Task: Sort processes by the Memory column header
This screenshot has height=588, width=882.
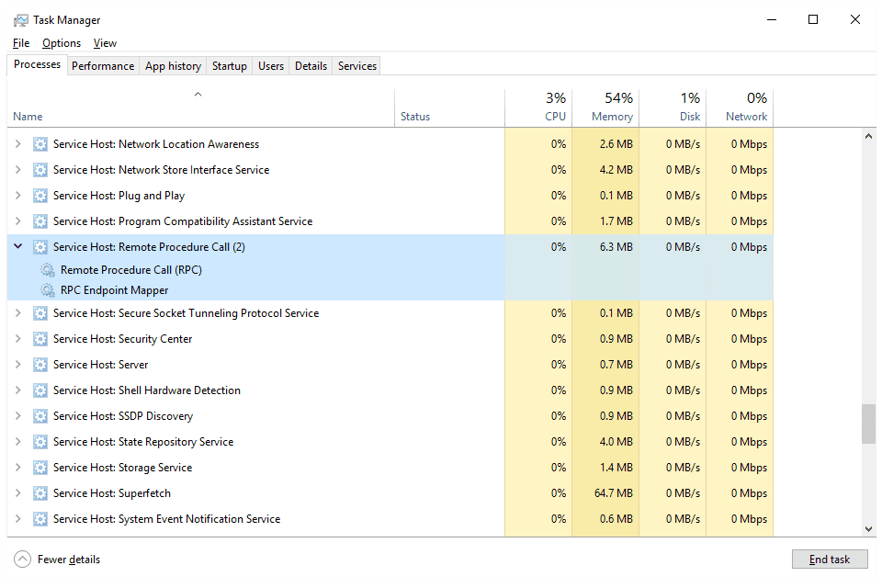Action: pyautogui.click(x=605, y=107)
